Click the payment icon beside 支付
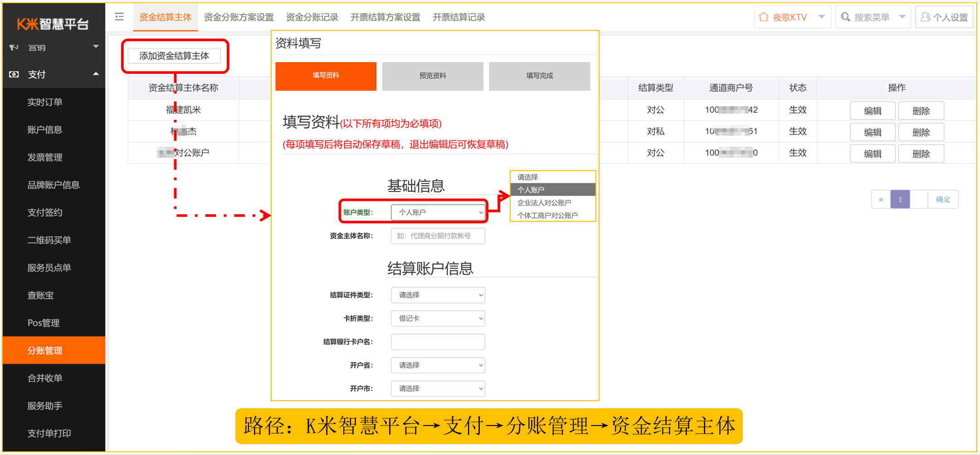The image size is (980, 455). pos(14,74)
